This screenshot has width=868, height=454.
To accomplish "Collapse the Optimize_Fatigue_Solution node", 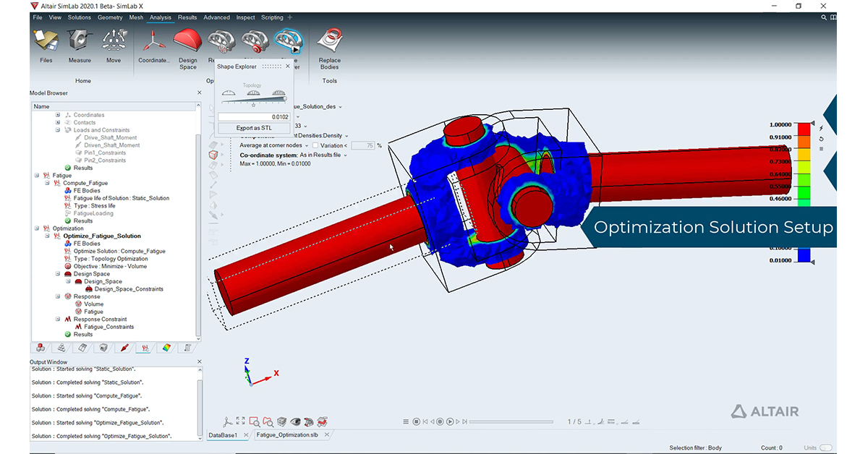I will coord(48,236).
